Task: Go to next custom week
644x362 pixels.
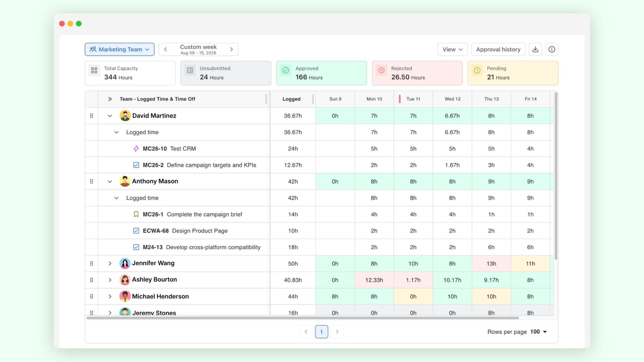Action: pos(231,49)
